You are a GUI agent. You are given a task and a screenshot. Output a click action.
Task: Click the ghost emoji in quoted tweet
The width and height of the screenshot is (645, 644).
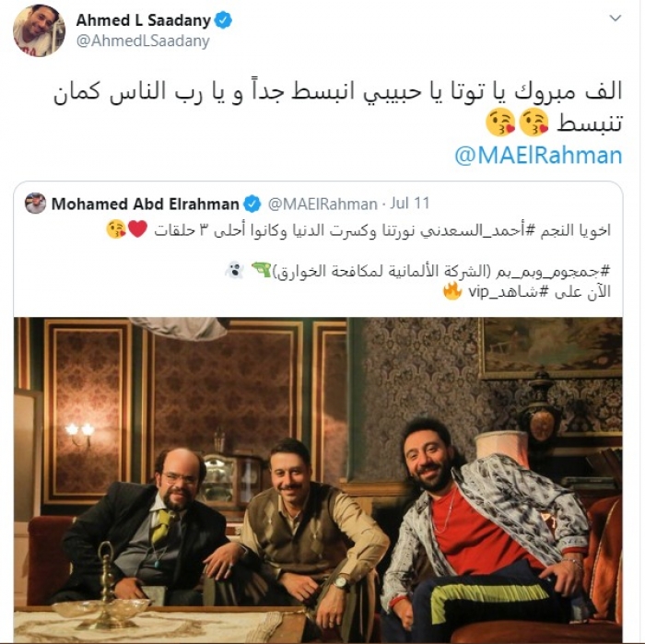coord(235,271)
